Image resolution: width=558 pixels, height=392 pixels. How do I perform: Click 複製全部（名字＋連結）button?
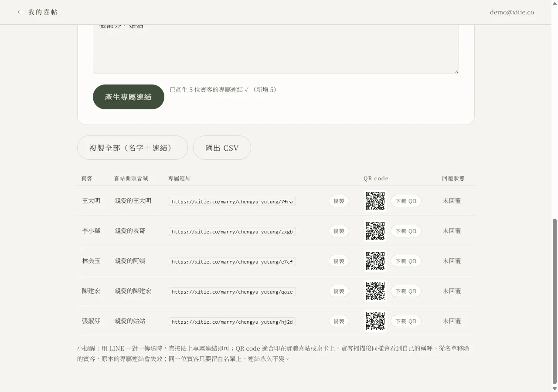coord(133,148)
